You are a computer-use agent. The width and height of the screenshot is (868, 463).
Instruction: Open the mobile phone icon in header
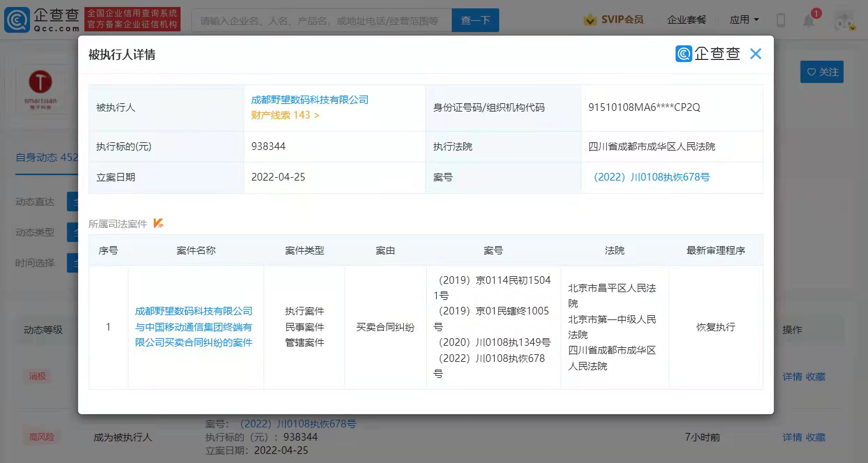coord(781,20)
